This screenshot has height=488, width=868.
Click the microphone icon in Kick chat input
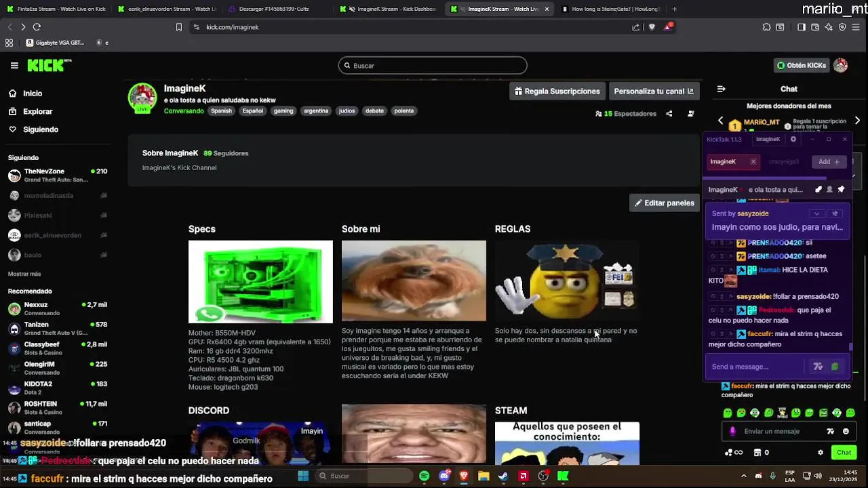(732, 431)
